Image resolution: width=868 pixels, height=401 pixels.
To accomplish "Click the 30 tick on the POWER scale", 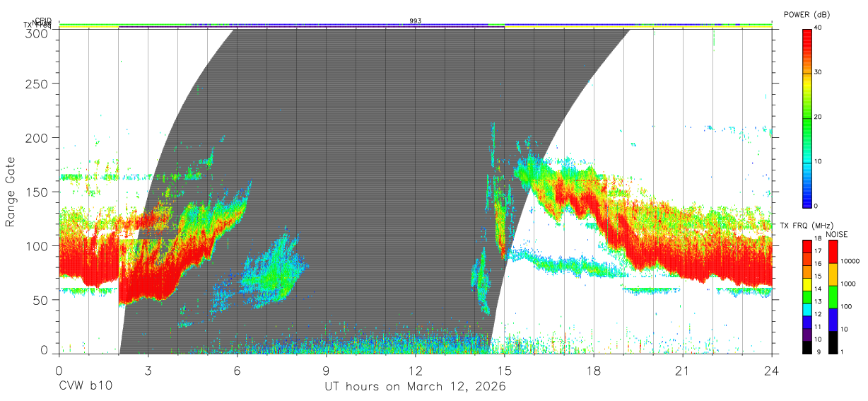I will (819, 72).
